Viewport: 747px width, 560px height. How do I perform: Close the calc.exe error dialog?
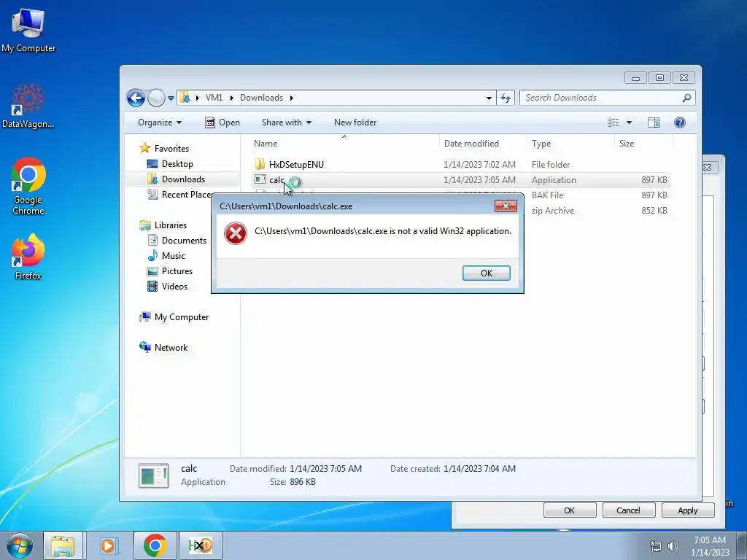(x=506, y=206)
